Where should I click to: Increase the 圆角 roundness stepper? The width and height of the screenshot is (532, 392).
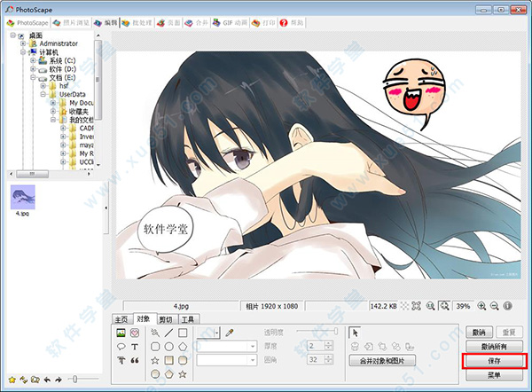[x=328, y=357]
